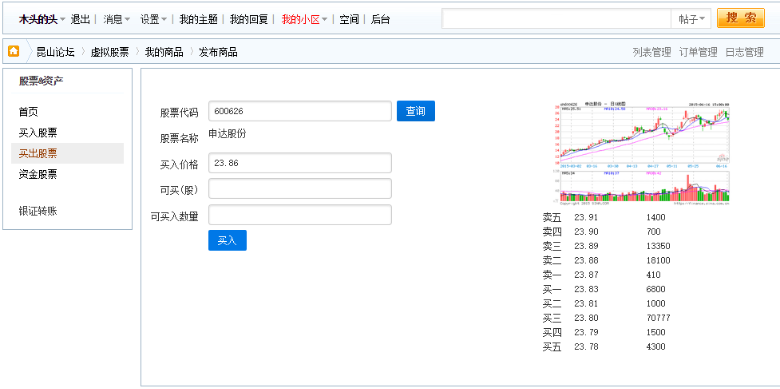
Task: Open the 木头的头 username dropdown
Action: (42, 20)
